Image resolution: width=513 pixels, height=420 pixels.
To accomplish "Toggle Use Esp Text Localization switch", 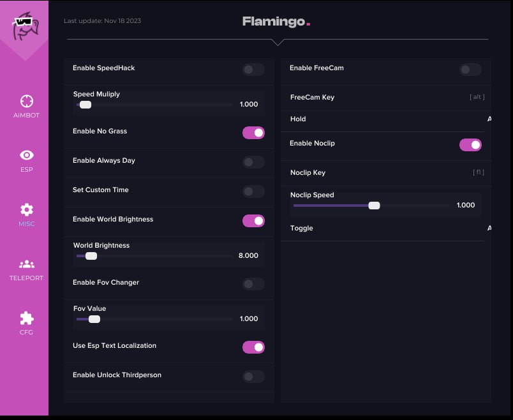I will (x=253, y=347).
